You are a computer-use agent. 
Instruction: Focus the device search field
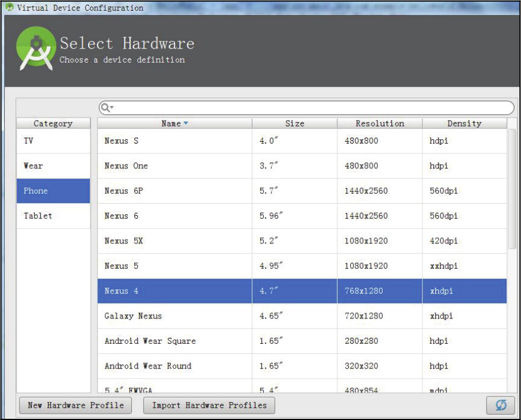click(x=308, y=108)
